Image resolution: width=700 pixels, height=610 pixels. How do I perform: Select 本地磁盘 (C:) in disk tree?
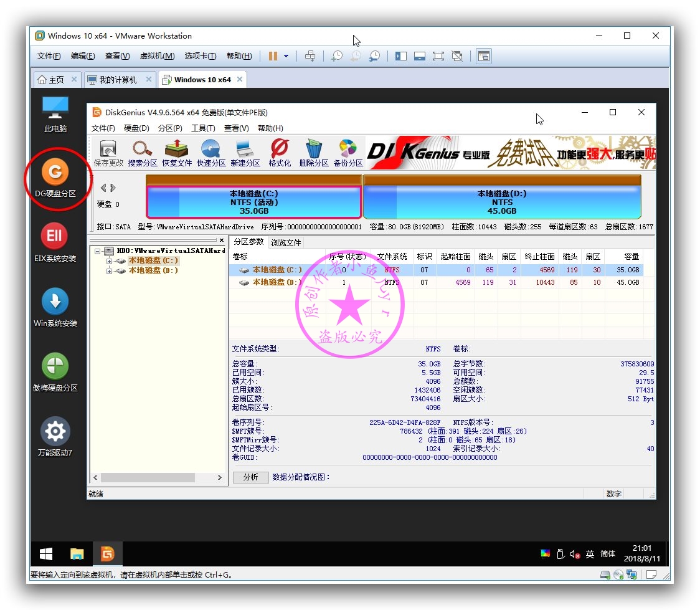[x=153, y=260]
